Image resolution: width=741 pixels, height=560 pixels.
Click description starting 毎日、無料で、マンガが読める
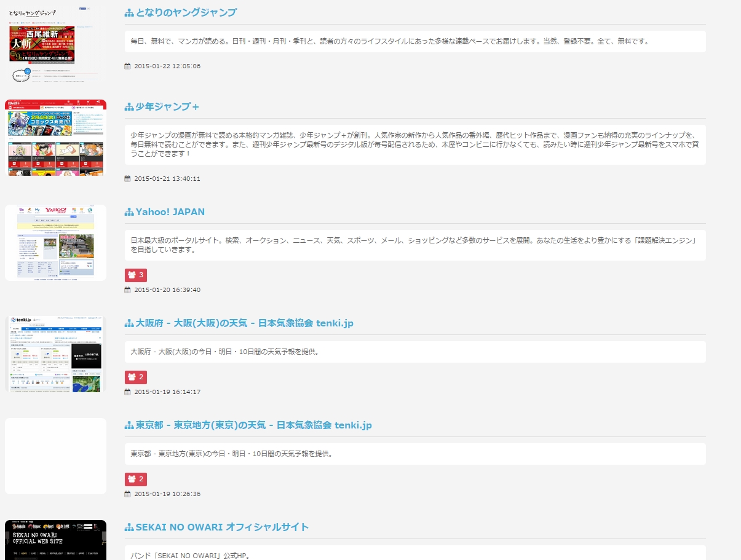coord(415,41)
